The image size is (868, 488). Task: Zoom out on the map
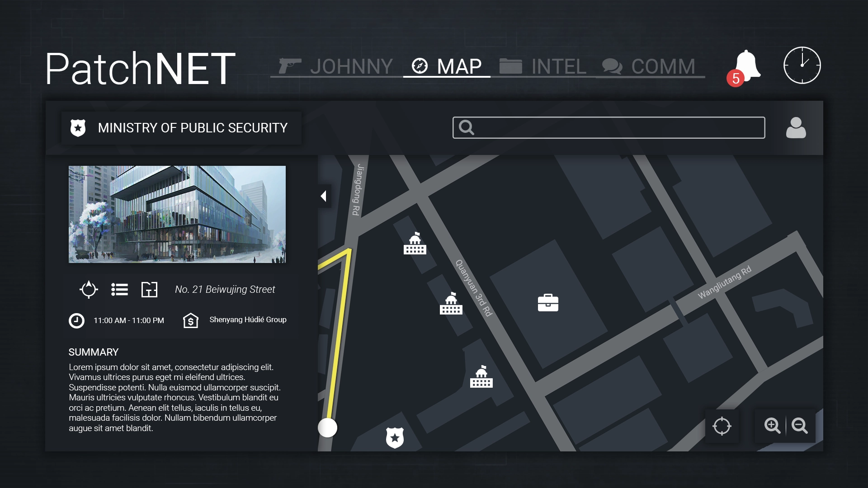tap(799, 426)
